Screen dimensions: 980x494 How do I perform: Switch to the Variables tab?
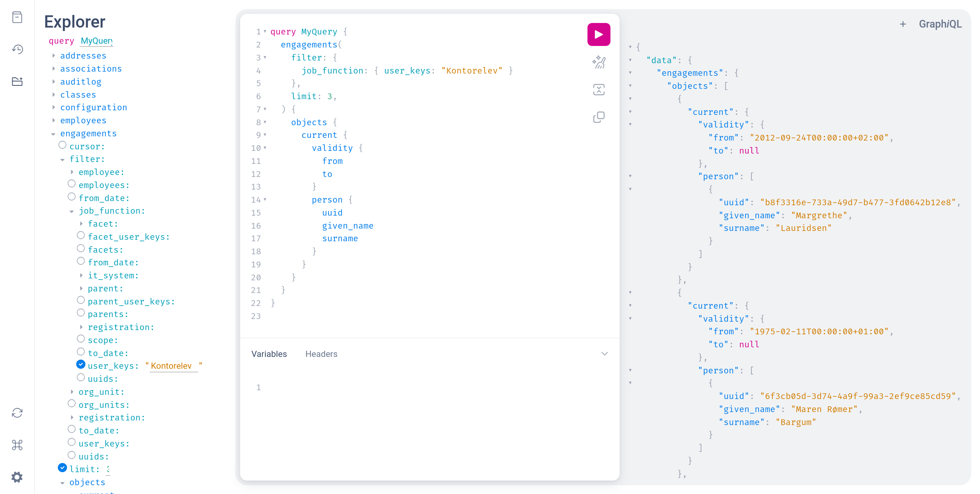pos(269,354)
